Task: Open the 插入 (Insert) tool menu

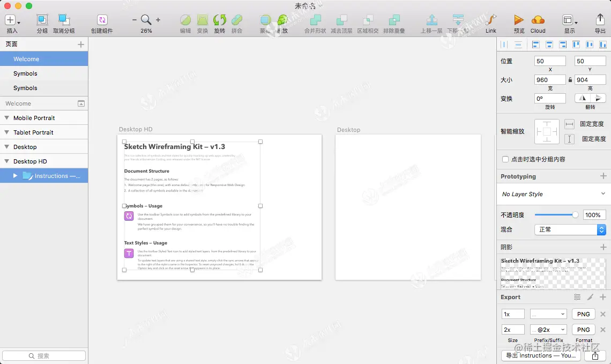Action: 12,20
